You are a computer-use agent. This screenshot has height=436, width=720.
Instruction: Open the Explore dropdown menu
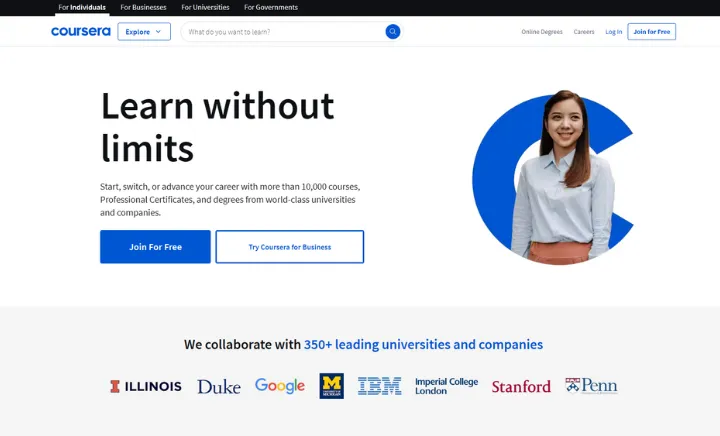(x=144, y=32)
